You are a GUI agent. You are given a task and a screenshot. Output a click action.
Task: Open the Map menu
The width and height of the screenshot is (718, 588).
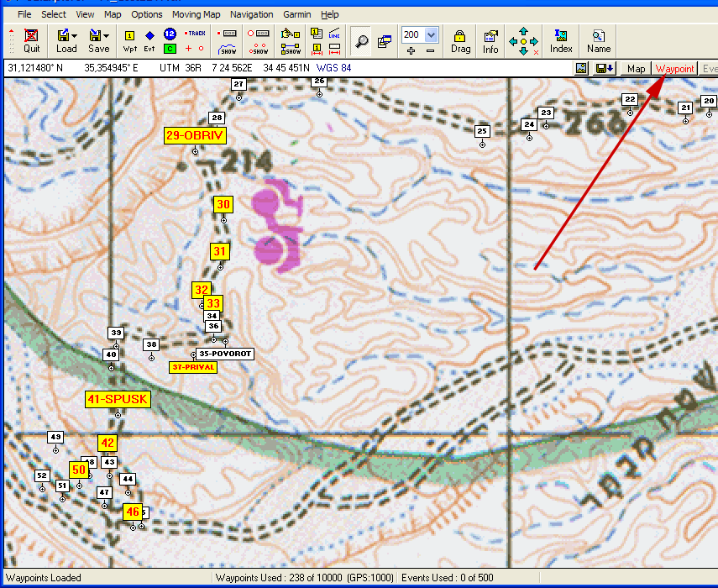coord(113,14)
